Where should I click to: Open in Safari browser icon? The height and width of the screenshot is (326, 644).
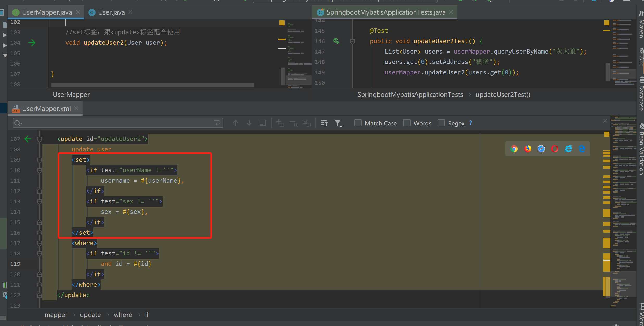coord(541,149)
